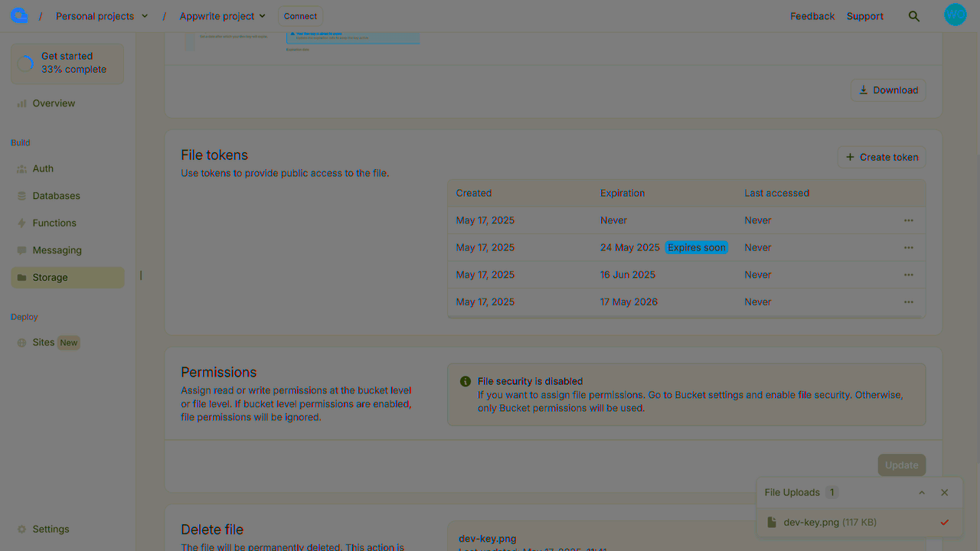Close the File Uploads panel
The width and height of the screenshot is (980, 551).
pyautogui.click(x=944, y=493)
